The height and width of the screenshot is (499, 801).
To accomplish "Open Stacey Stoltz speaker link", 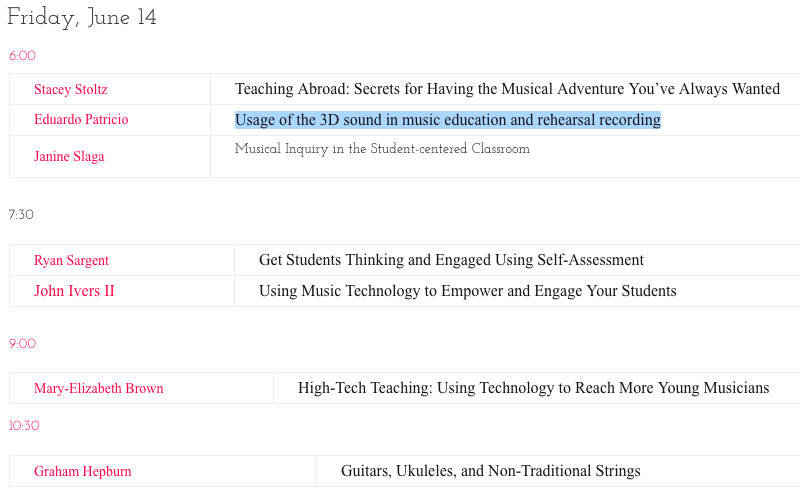I will pyautogui.click(x=70, y=89).
